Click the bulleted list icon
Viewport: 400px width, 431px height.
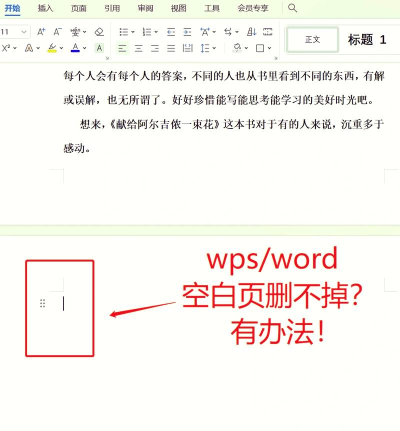(x=124, y=32)
